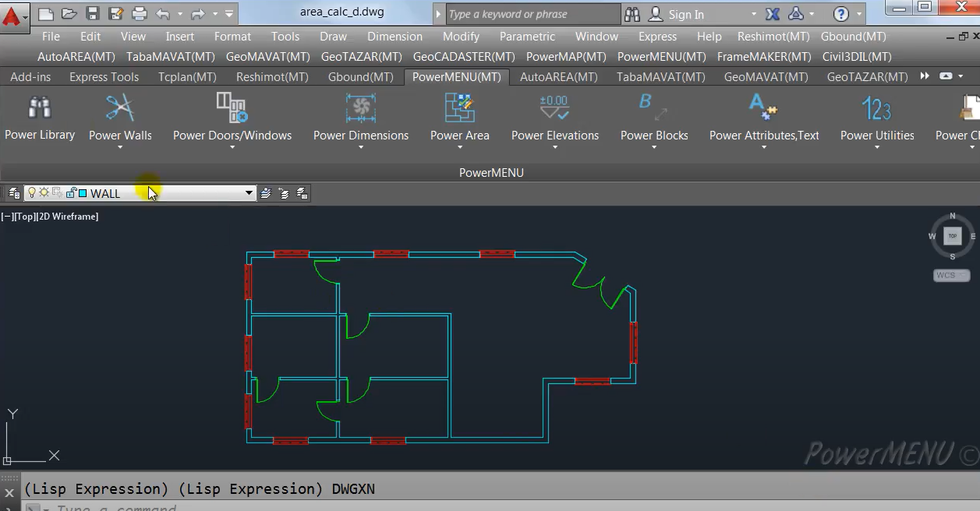Click the [2D Wireframe] visual style control
Image resolution: width=980 pixels, height=511 pixels.
(x=68, y=217)
